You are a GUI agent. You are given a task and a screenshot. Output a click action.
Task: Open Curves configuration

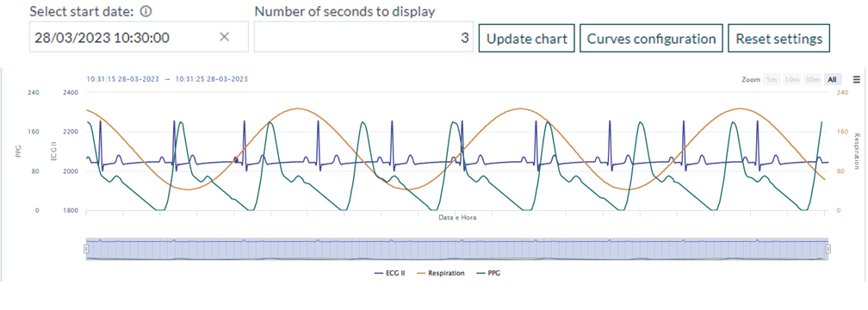[651, 38]
